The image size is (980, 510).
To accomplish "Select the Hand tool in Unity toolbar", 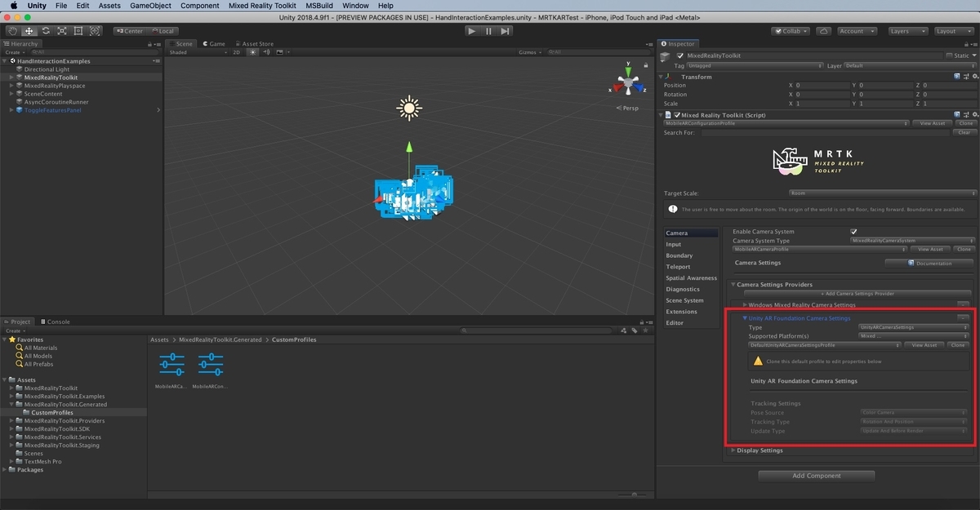I will 12,31.
